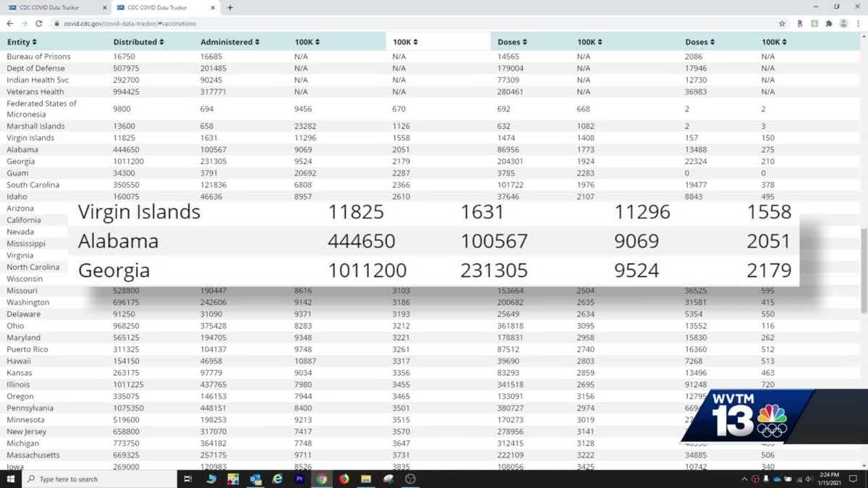Open the Chrome profile avatar
This screenshot has width=868, height=488.
(x=843, y=23)
